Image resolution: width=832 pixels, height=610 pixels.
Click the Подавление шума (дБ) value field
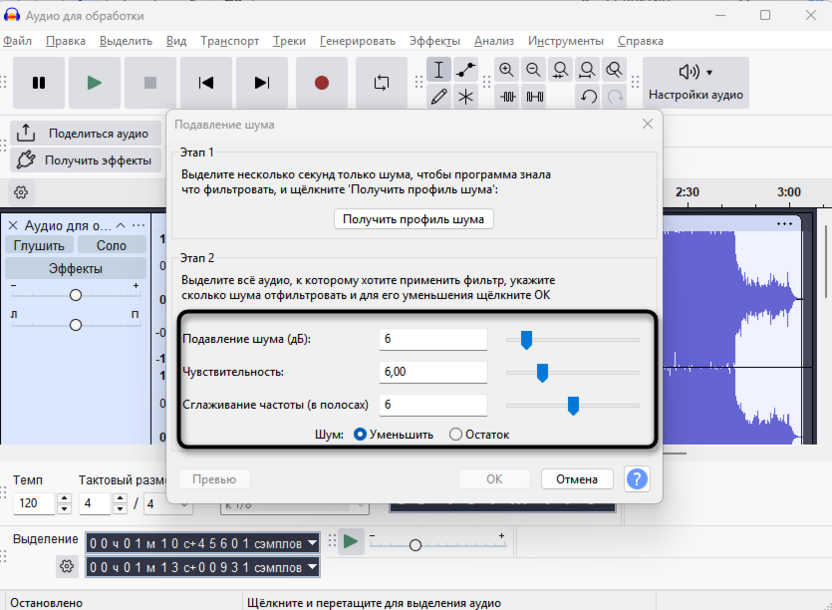click(433, 339)
